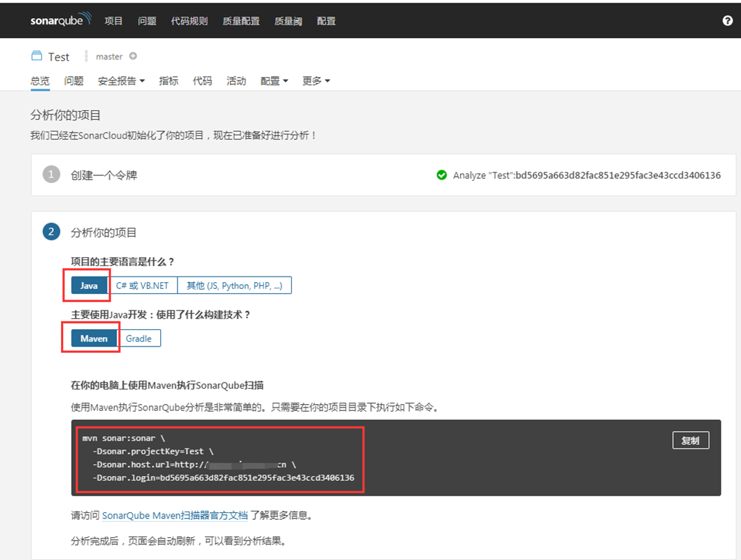Click step 1 创建一个令牌 header

pyautogui.click(x=104, y=175)
